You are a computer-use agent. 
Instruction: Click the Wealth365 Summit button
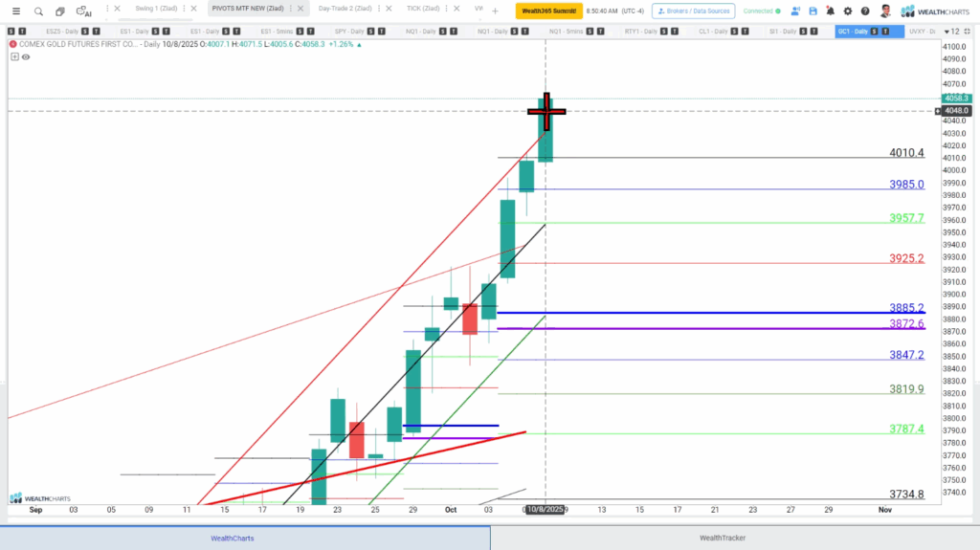tap(549, 11)
